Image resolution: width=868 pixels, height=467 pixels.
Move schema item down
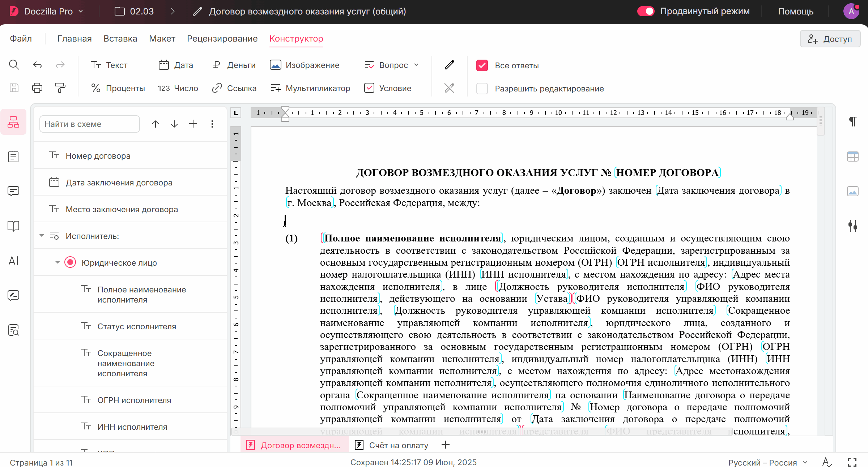pos(174,124)
